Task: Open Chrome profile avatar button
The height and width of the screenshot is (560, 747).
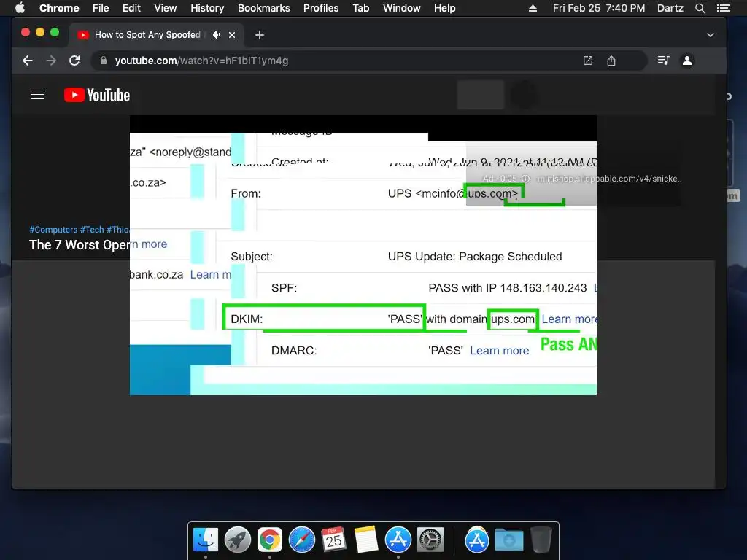Action: pyautogui.click(x=687, y=61)
